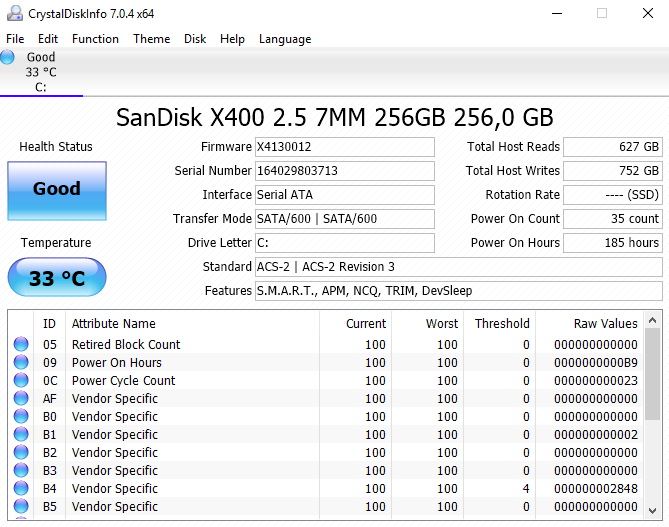Image resolution: width=669 pixels, height=527 pixels.
Task: Click status orb of attribute ID AF
Action: [x=21, y=399]
